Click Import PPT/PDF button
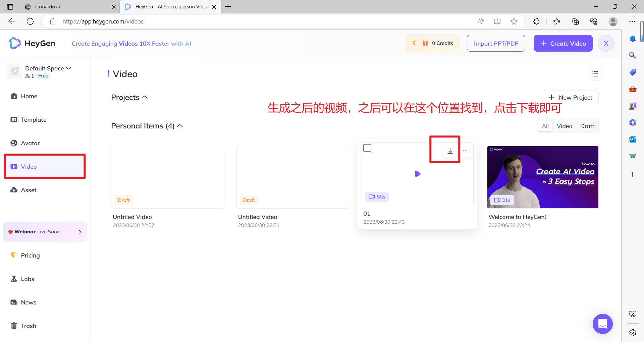This screenshot has width=644, height=342. pos(496,43)
